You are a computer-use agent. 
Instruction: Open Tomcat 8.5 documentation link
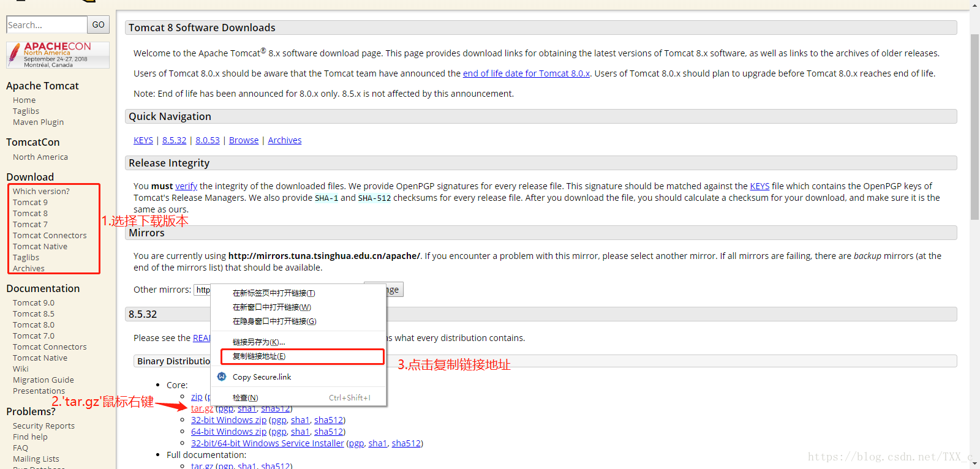(34, 314)
